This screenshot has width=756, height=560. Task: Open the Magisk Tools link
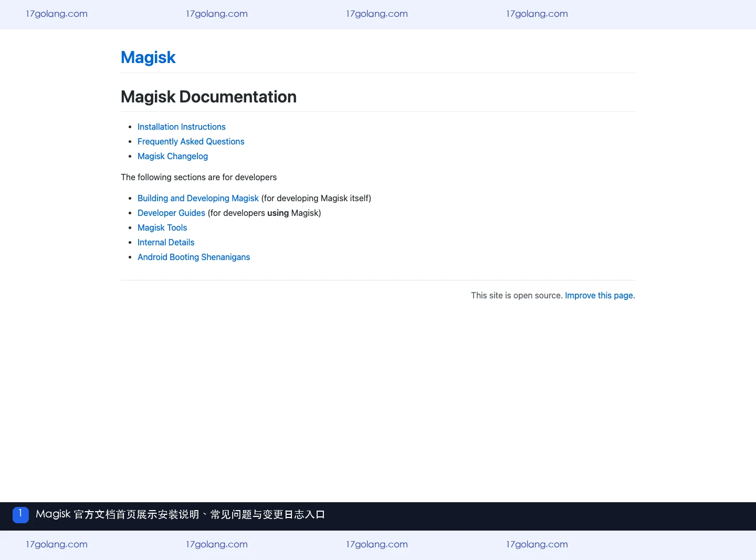[162, 227]
